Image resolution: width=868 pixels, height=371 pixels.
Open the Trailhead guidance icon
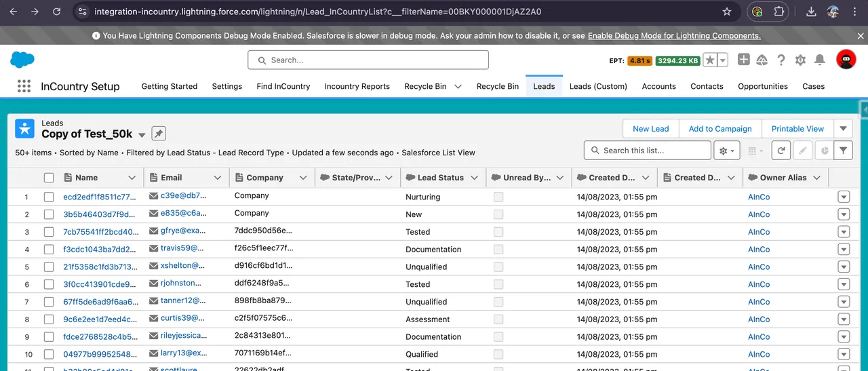pos(762,60)
